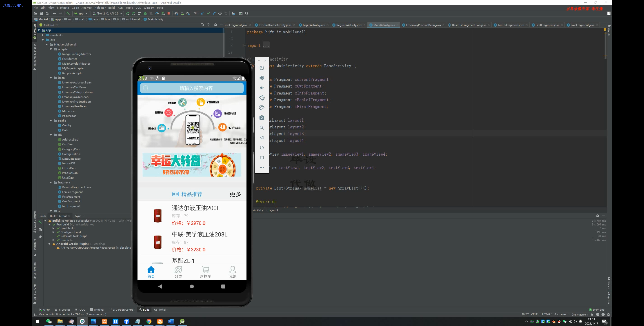This screenshot has width=644, height=326.
Task: Collapse the db package node
Action: tap(51, 135)
